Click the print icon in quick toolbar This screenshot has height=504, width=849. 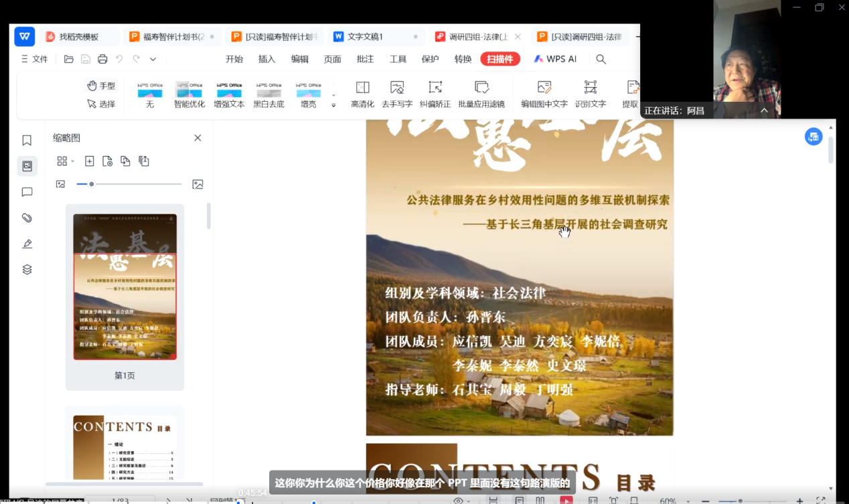(102, 59)
